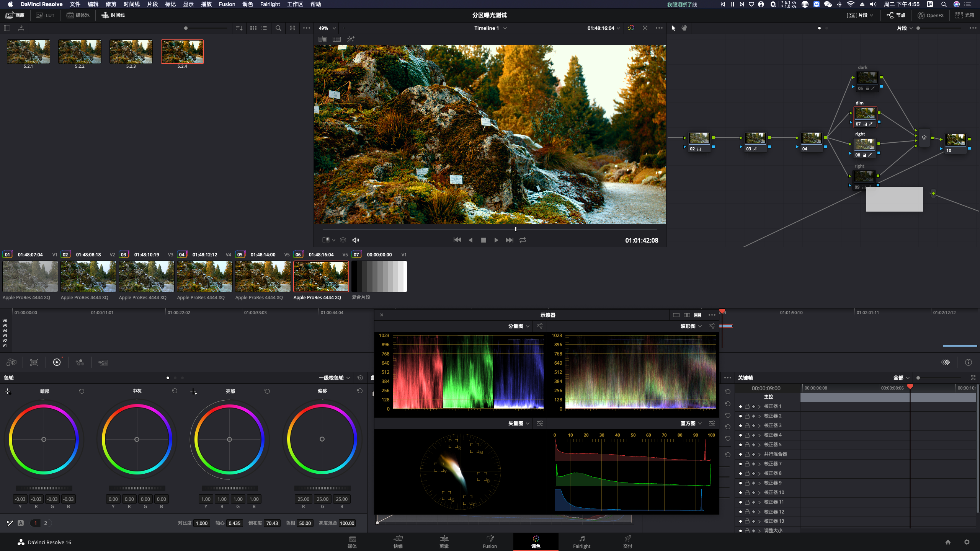Viewport: 980px width, 551px height.
Task: Click the loop playback icon
Action: (x=523, y=240)
